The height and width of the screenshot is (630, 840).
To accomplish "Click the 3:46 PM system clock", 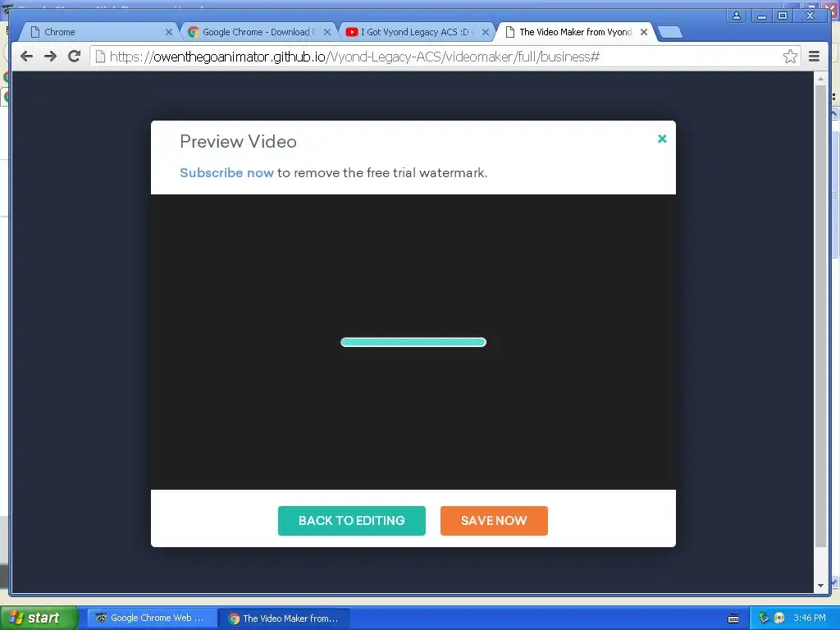I will click(x=810, y=618).
